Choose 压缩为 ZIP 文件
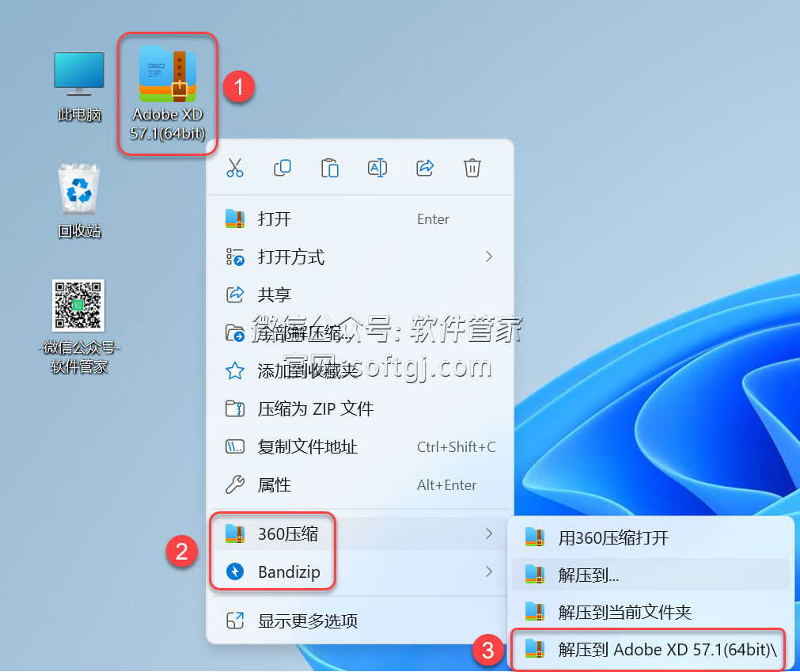The height and width of the screenshot is (672, 800). (360, 408)
